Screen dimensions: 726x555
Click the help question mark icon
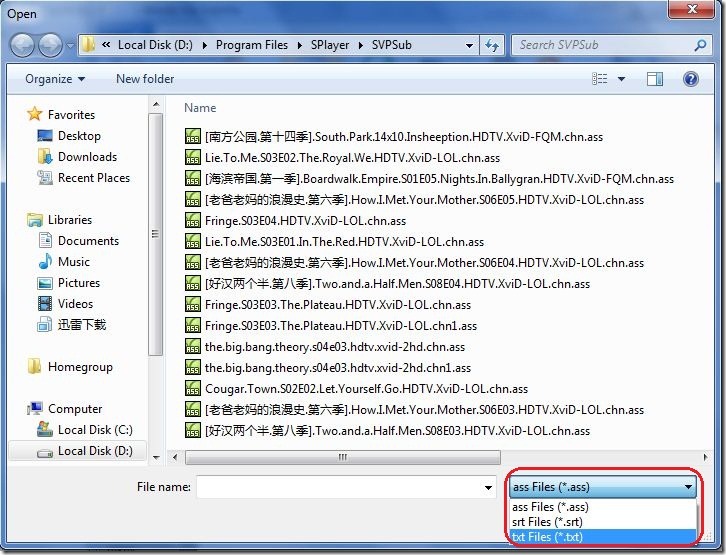point(692,79)
